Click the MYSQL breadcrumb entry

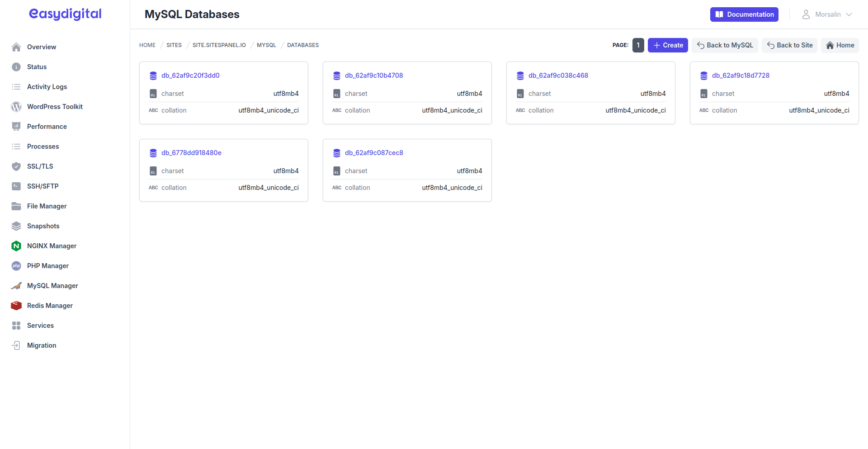[266, 45]
